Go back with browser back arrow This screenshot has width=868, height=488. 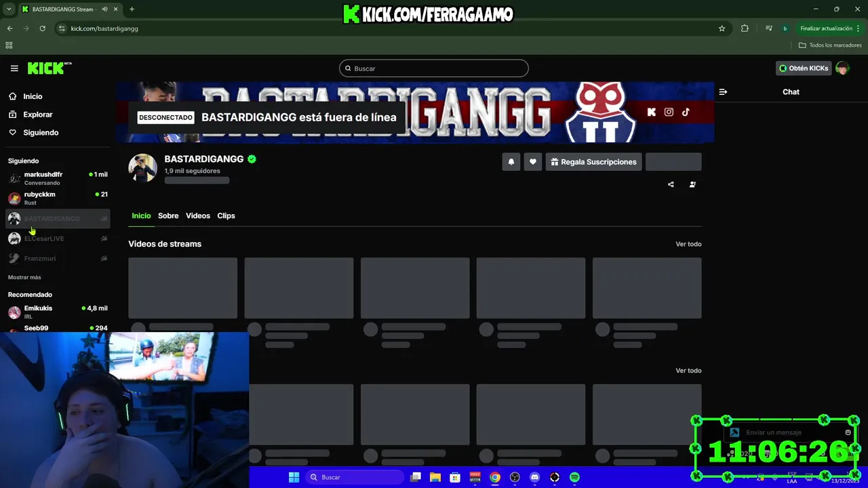(x=9, y=28)
